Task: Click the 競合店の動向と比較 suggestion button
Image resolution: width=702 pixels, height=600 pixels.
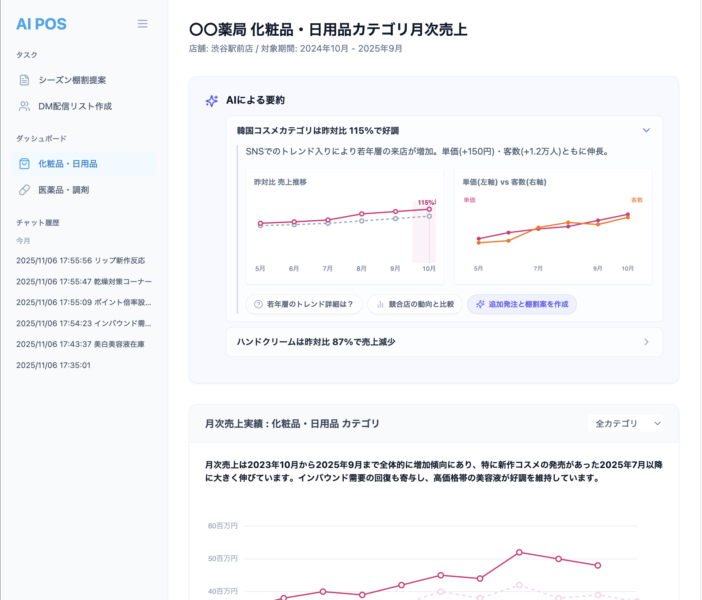Action: coord(413,304)
